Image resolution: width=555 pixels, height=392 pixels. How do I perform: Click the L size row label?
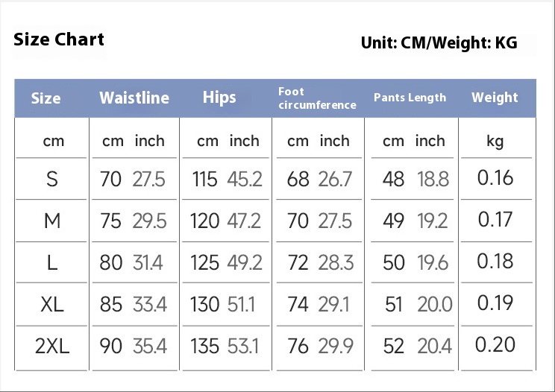(52, 262)
